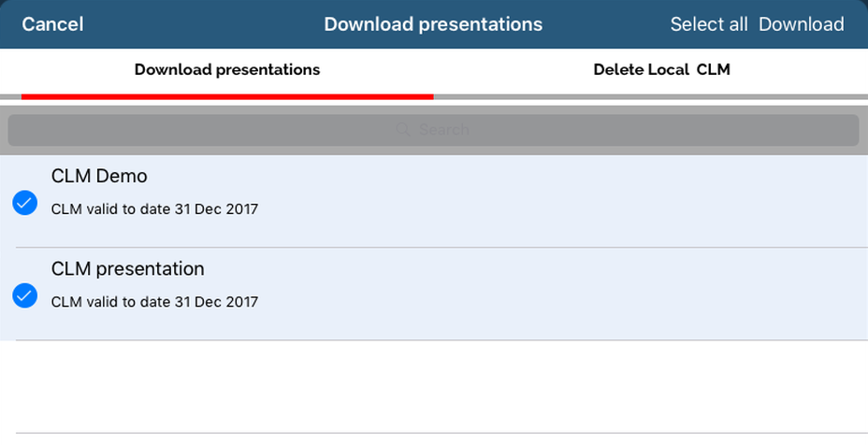Click the Download presentations header title

click(433, 24)
